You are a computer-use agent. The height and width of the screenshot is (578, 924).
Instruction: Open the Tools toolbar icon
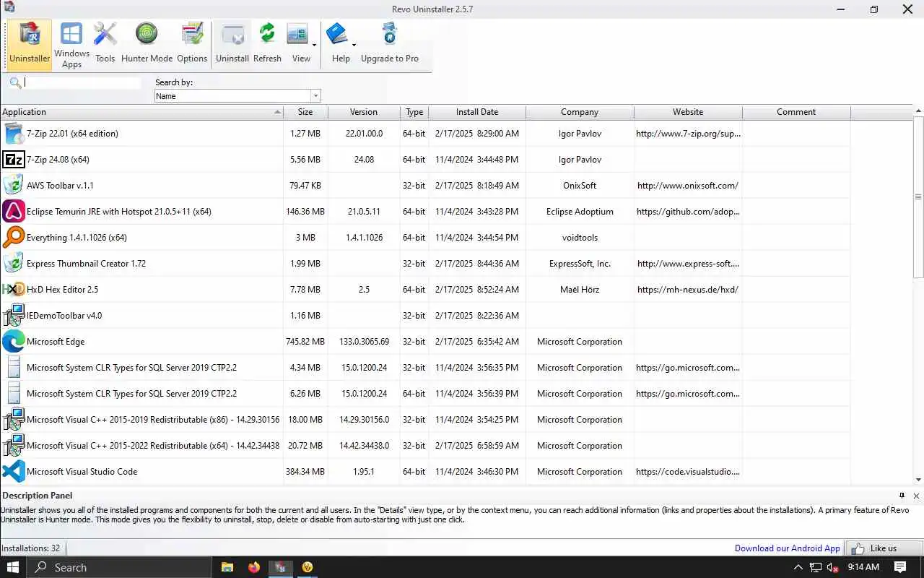coord(105,45)
